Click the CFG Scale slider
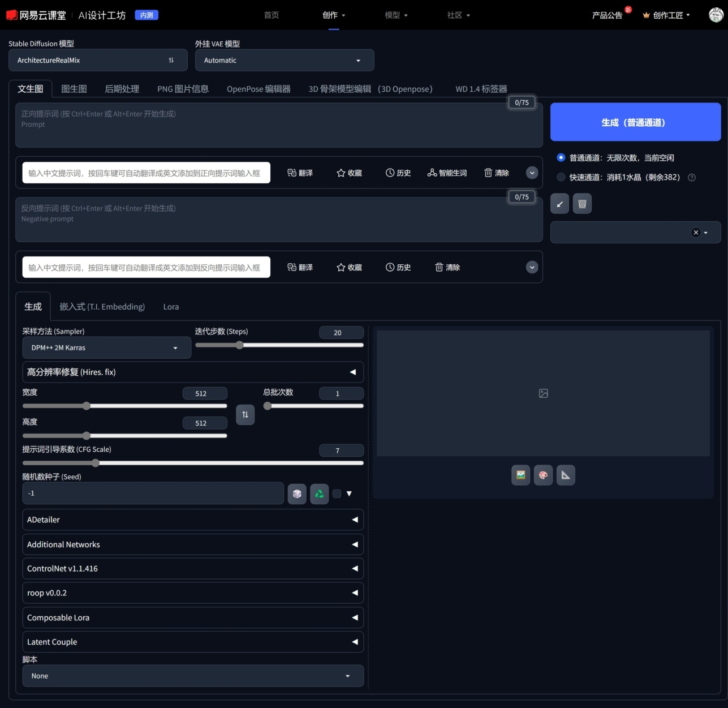The image size is (728, 708). (x=193, y=463)
